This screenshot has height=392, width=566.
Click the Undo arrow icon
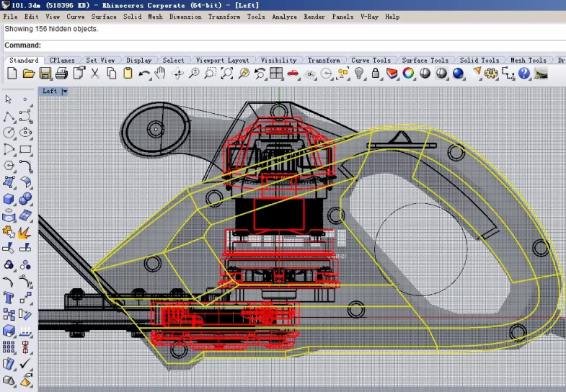tap(144, 73)
